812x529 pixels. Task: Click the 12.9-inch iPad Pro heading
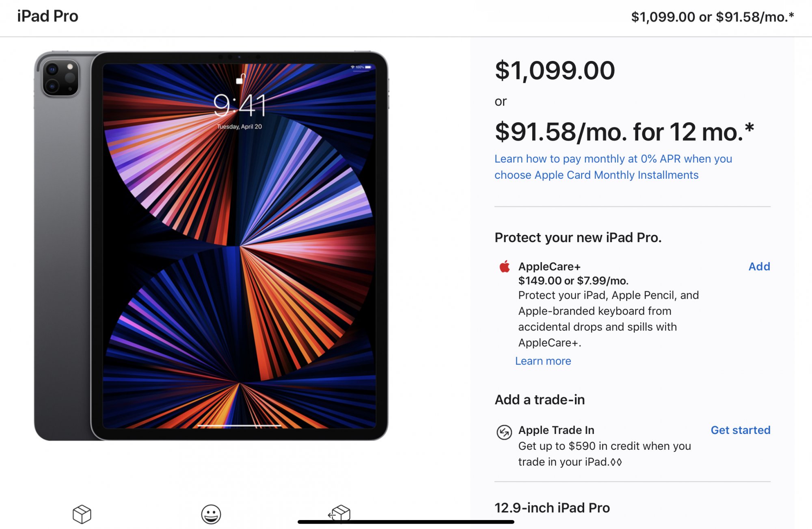552,507
